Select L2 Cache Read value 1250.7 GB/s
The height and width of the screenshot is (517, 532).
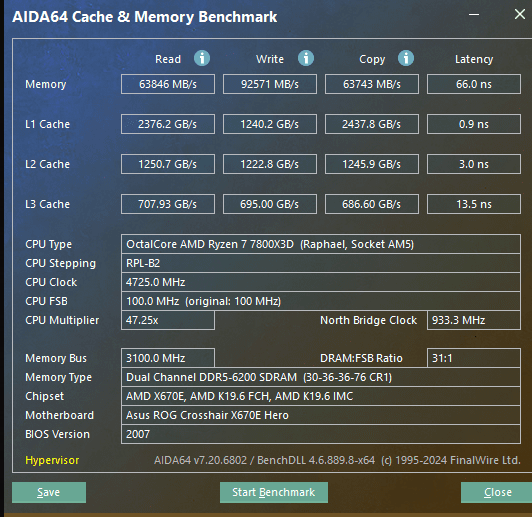click(168, 164)
